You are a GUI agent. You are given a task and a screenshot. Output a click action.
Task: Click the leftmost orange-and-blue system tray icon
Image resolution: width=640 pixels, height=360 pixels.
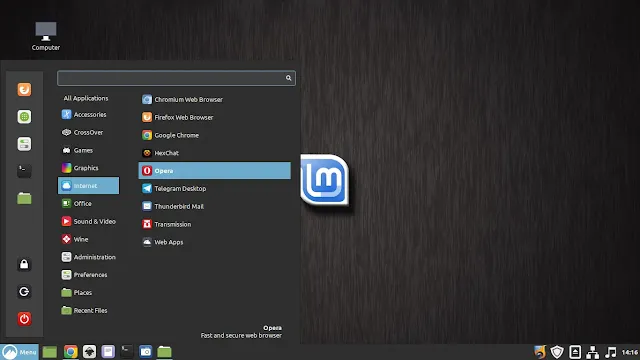coord(540,352)
